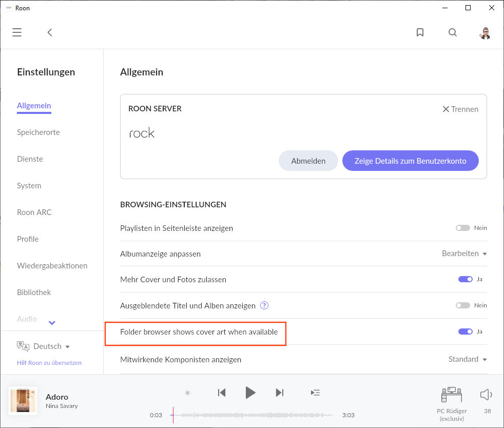The width and height of the screenshot is (504, 428).
Task: Open the hamburger navigation menu
Action: click(x=17, y=32)
